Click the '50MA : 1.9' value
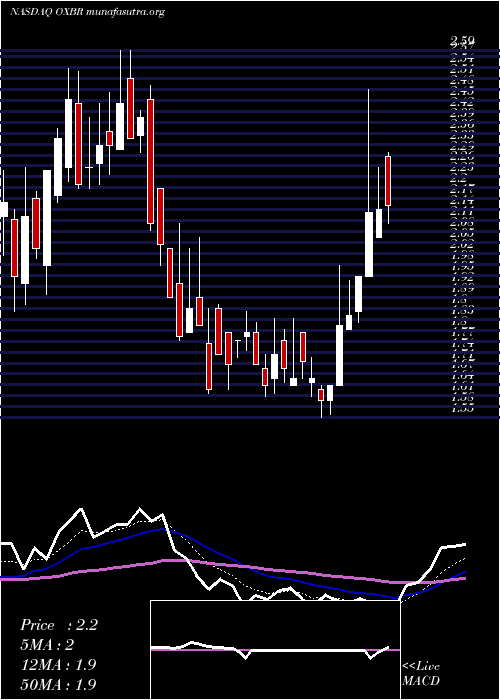 click(x=58, y=684)
